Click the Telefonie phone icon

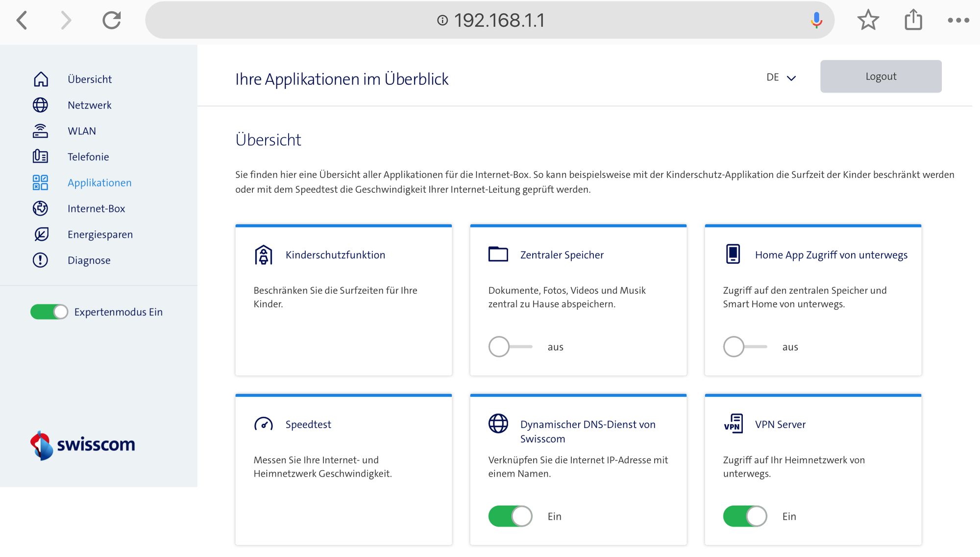click(40, 156)
